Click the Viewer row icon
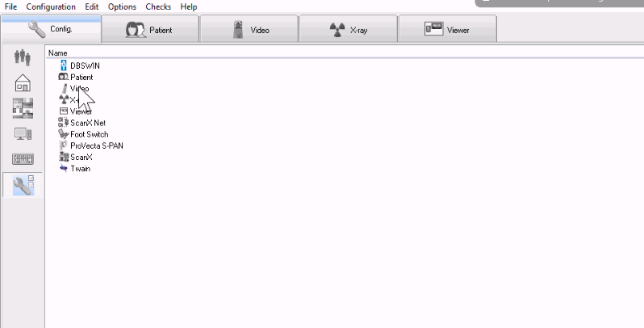 [64, 111]
